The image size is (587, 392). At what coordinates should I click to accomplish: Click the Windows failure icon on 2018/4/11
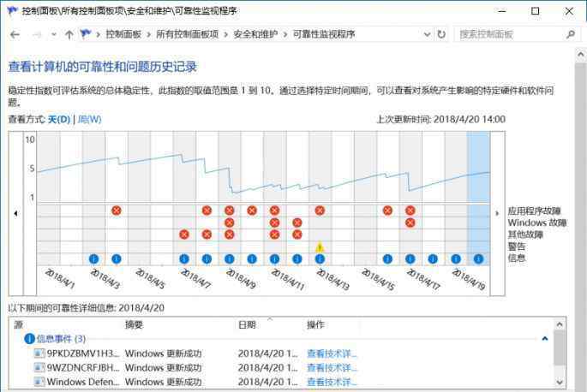(274, 223)
